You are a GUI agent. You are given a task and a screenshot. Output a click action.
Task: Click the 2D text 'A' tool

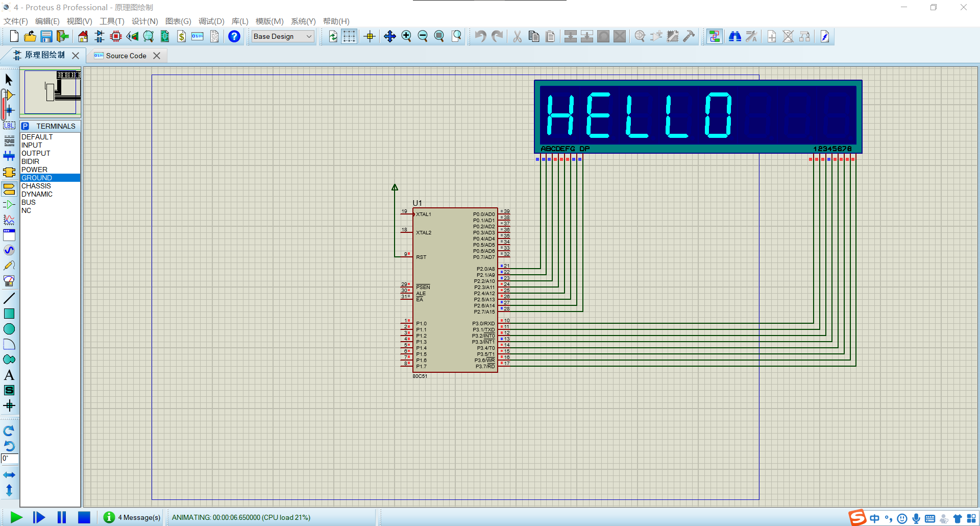[x=9, y=375]
